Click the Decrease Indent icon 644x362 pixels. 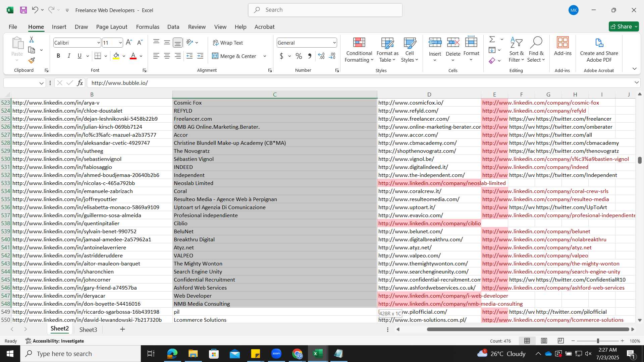190,56
